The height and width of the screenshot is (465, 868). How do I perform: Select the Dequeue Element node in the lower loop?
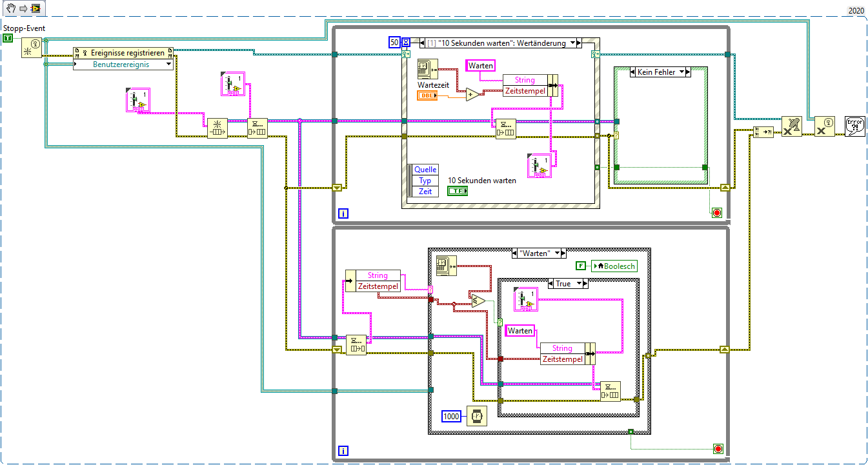(356, 344)
